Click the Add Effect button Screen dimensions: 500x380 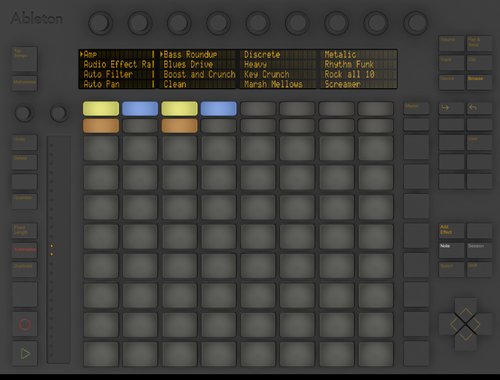(451, 231)
